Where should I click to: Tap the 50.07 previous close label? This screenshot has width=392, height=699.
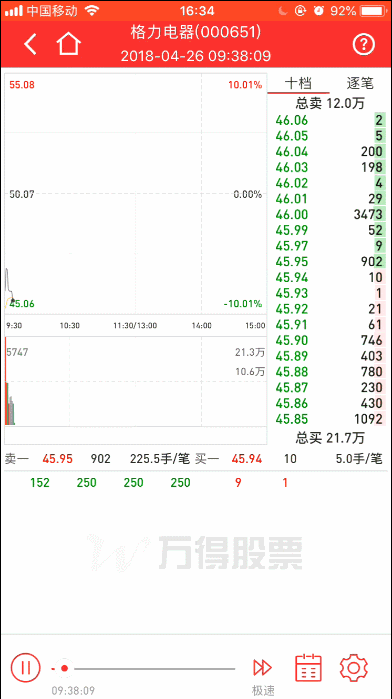[22, 194]
